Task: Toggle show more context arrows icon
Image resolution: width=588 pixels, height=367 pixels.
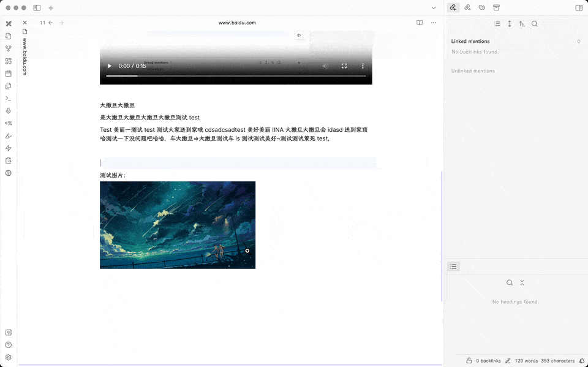Action: click(x=510, y=24)
